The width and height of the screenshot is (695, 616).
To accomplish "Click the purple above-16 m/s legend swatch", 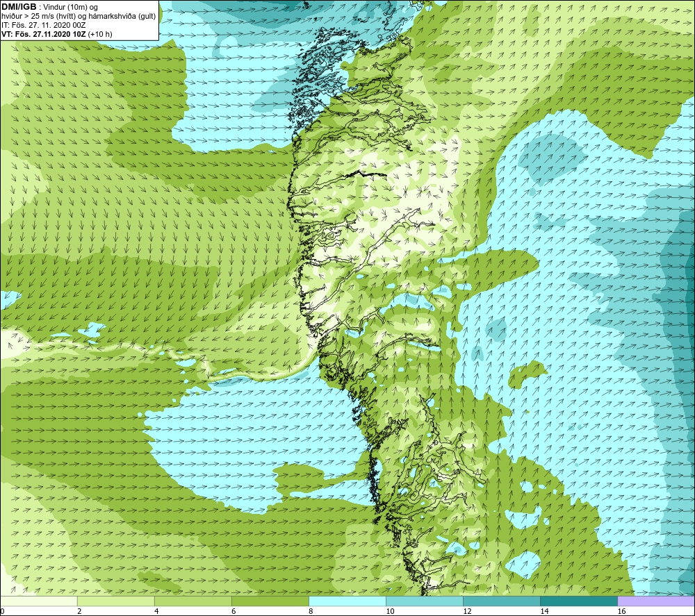I will point(656,601).
